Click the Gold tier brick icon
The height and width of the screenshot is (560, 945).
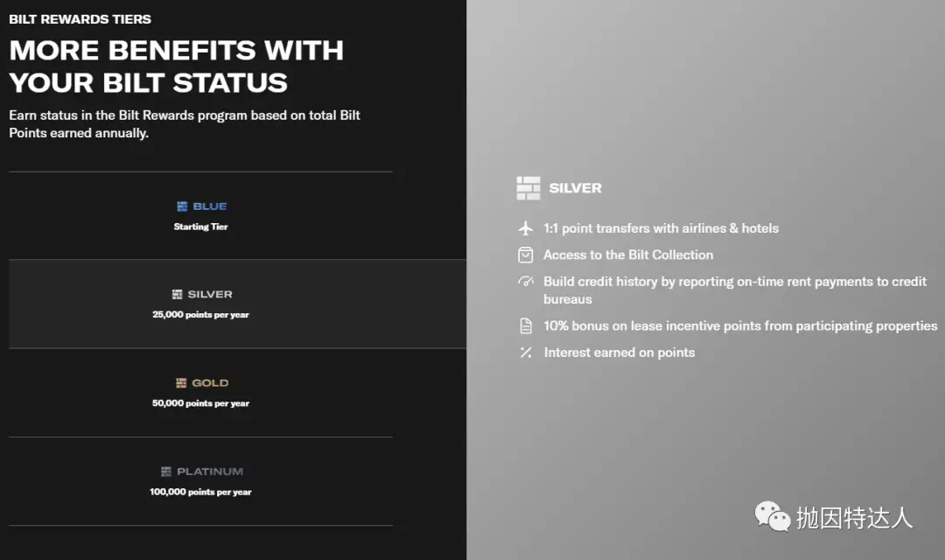181,383
